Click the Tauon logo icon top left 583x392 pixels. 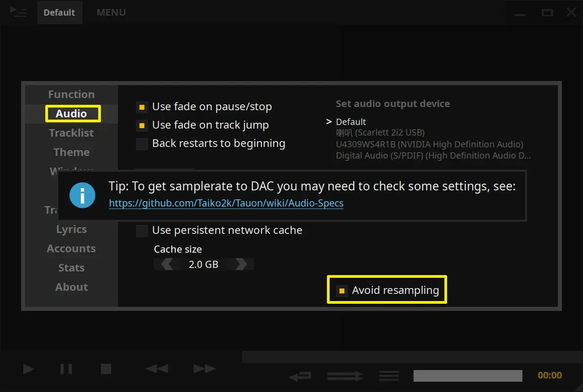pyautogui.click(x=18, y=11)
